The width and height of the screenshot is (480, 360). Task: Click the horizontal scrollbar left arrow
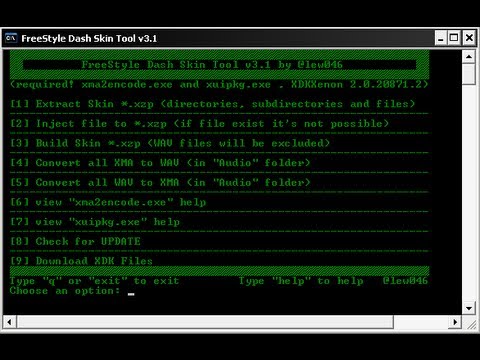click(x=9, y=322)
